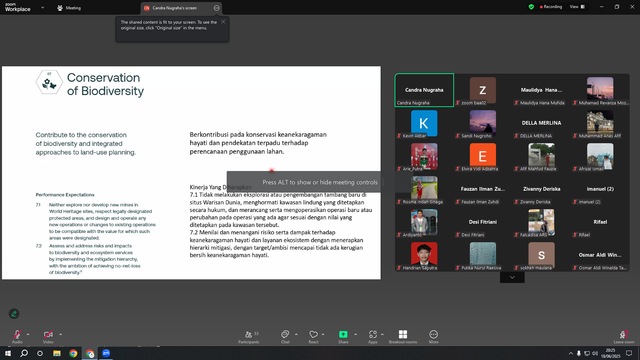Click the green encryption shield icon

(531, 7)
